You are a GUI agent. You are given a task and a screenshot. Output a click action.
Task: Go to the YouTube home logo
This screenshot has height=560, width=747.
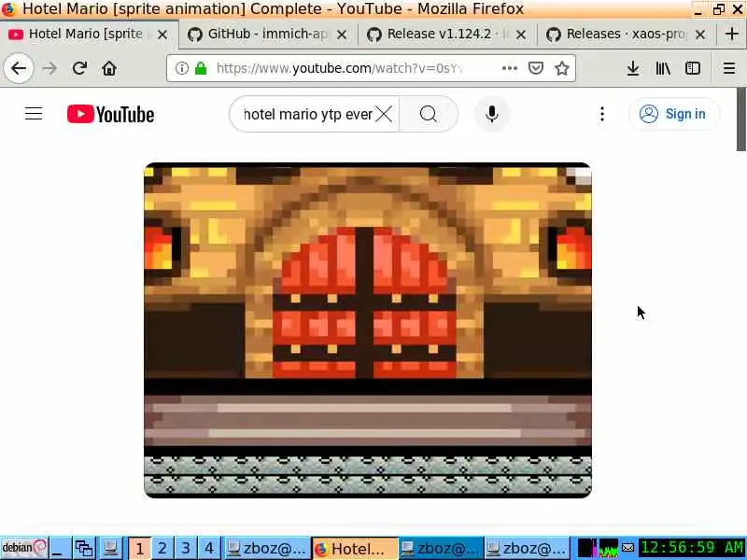(110, 114)
